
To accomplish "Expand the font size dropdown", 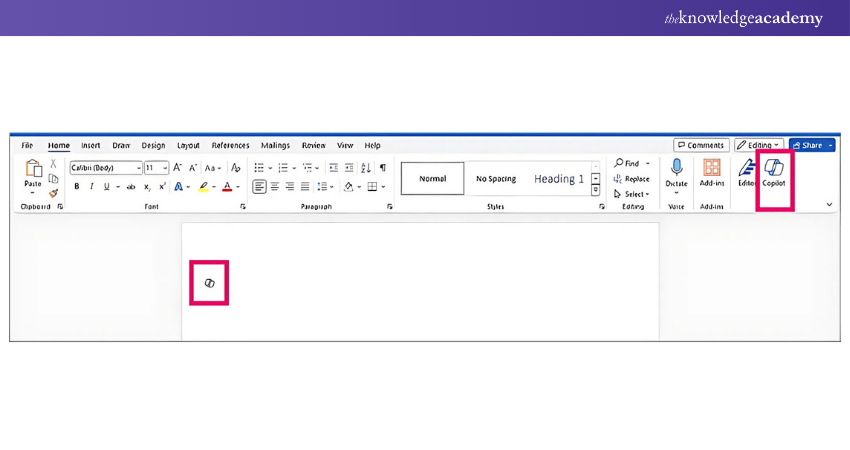I will pyautogui.click(x=164, y=168).
